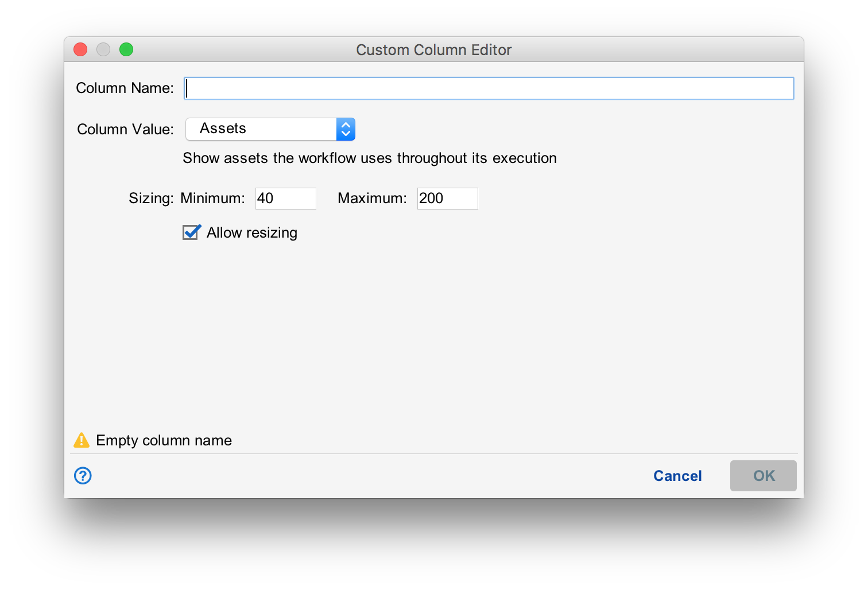The image size is (868, 590).
Task: Click the "Maximum:" label text
Action: [372, 199]
